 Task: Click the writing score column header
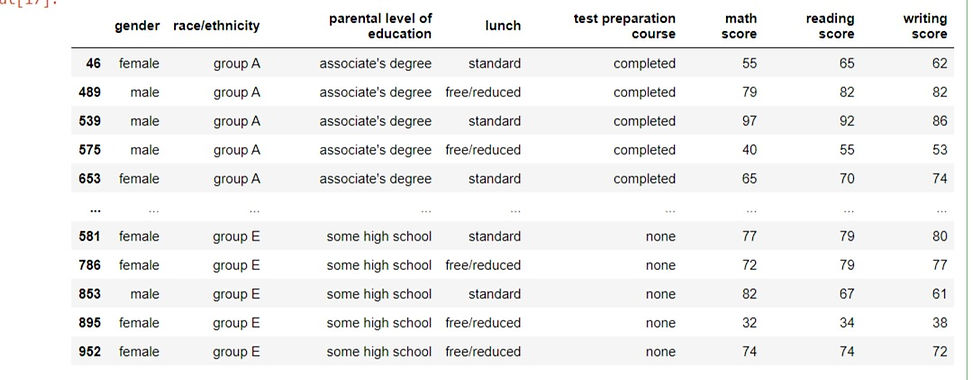925,26
